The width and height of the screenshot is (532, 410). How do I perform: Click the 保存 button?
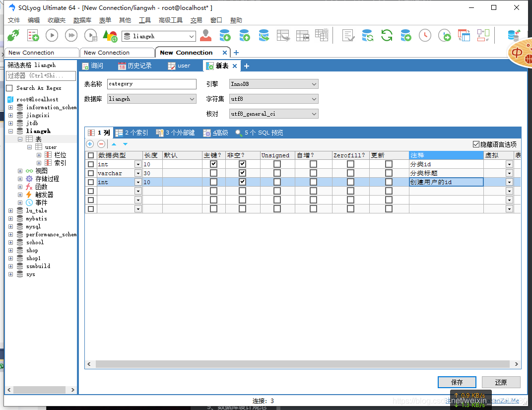[457, 382]
